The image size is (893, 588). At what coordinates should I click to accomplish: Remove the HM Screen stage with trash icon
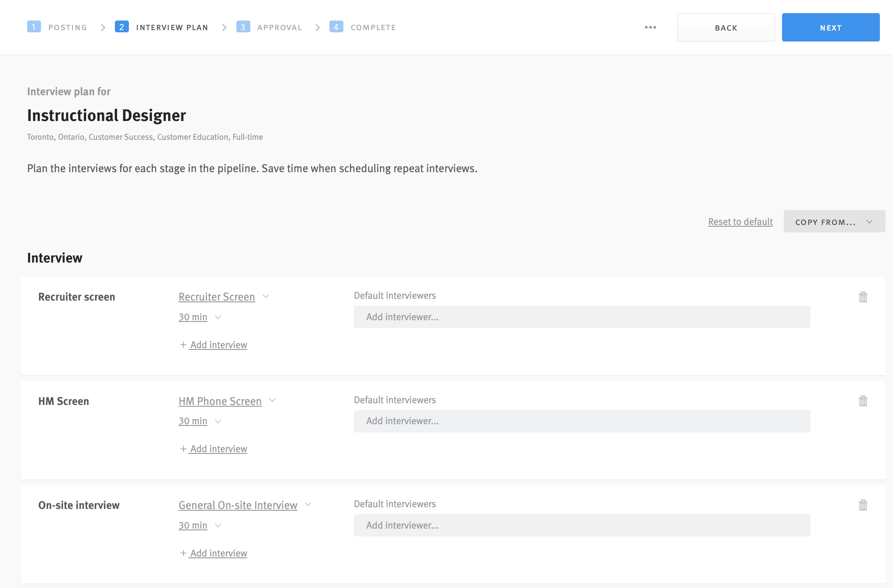click(863, 401)
